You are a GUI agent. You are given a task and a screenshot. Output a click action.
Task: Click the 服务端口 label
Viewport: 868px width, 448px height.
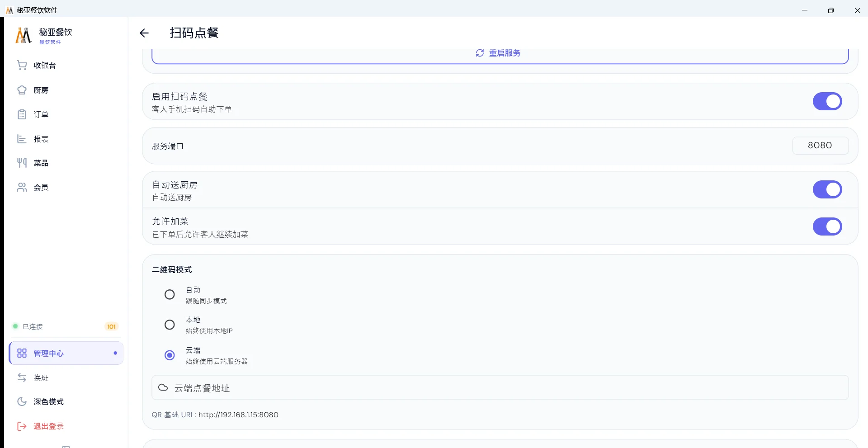coord(168,146)
